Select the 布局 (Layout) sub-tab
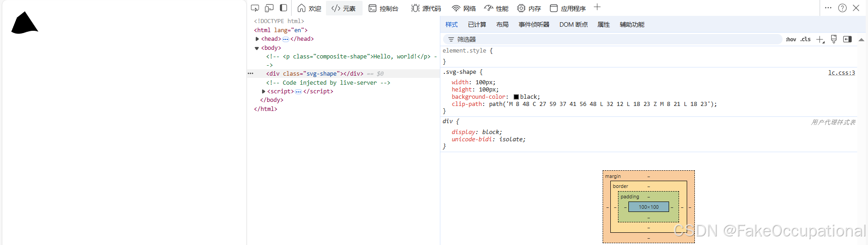This screenshot has height=245, width=868. tap(502, 24)
